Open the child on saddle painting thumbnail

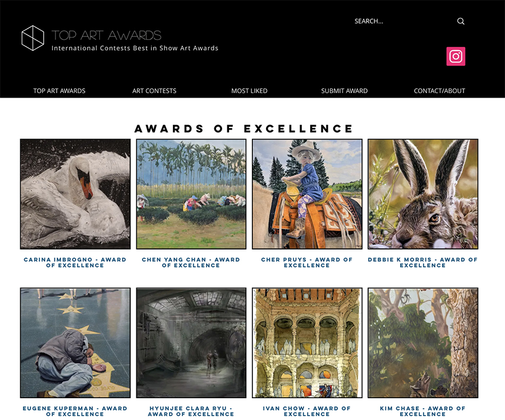tap(307, 194)
